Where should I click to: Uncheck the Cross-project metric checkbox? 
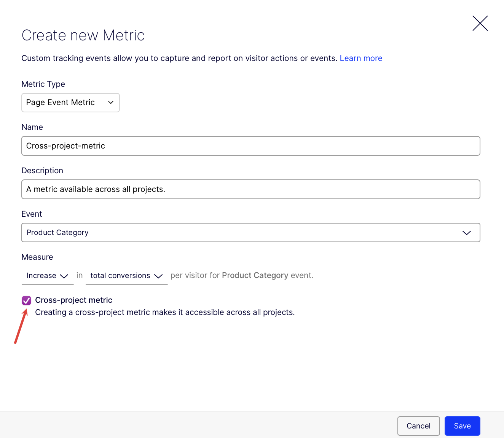pyautogui.click(x=26, y=301)
